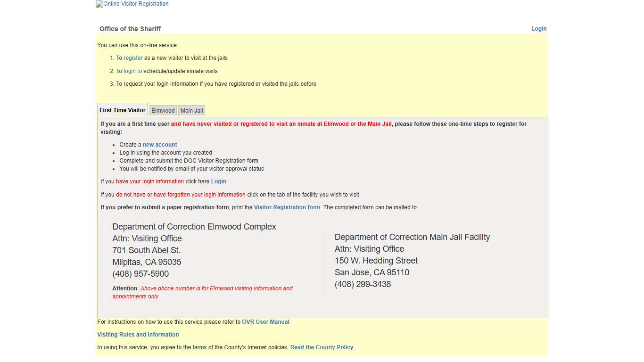The height and width of the screenshot is (362, 644).
Task: Select the Main Jail tab
Action: (x=192, y=111)
